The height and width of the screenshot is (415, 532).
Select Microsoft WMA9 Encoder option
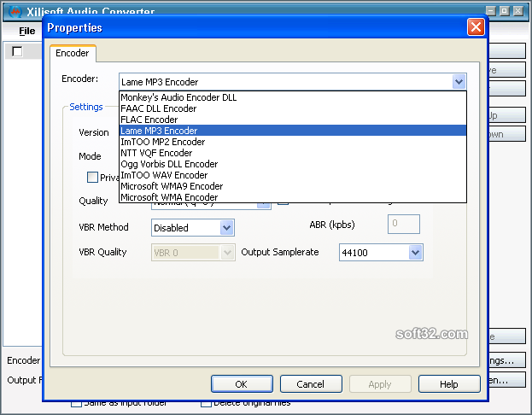[293, 186]
